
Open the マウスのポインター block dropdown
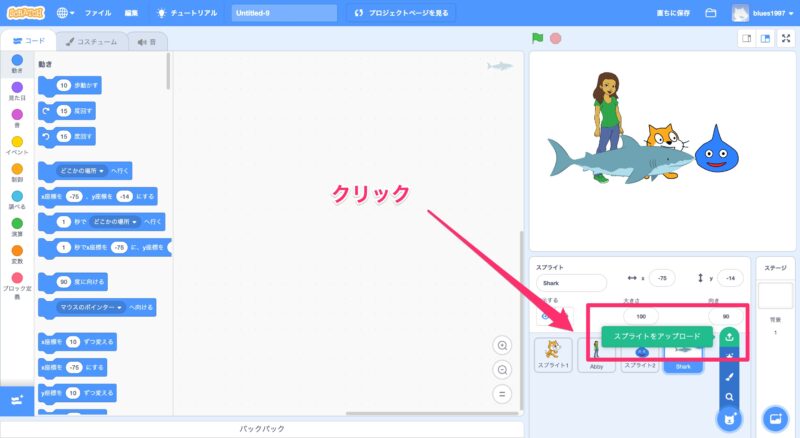[91, 307]
